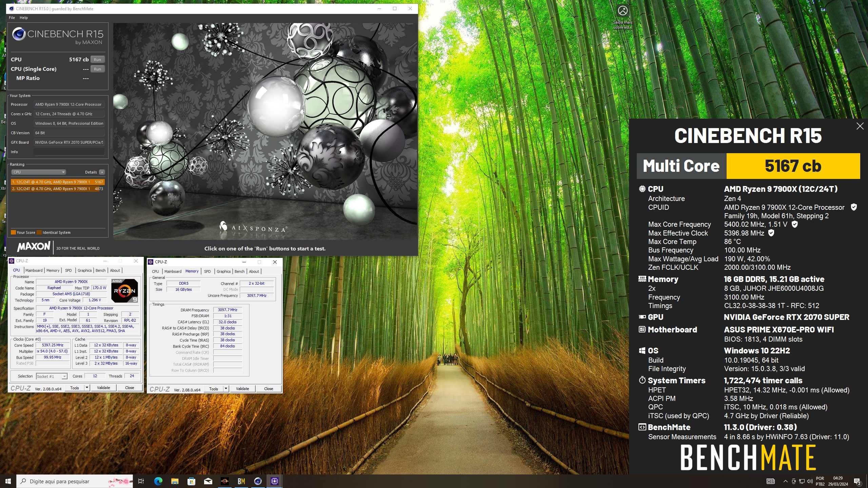Click the taskbar search box
This screenshot has width=868, height=488.
tap(75, 481)
